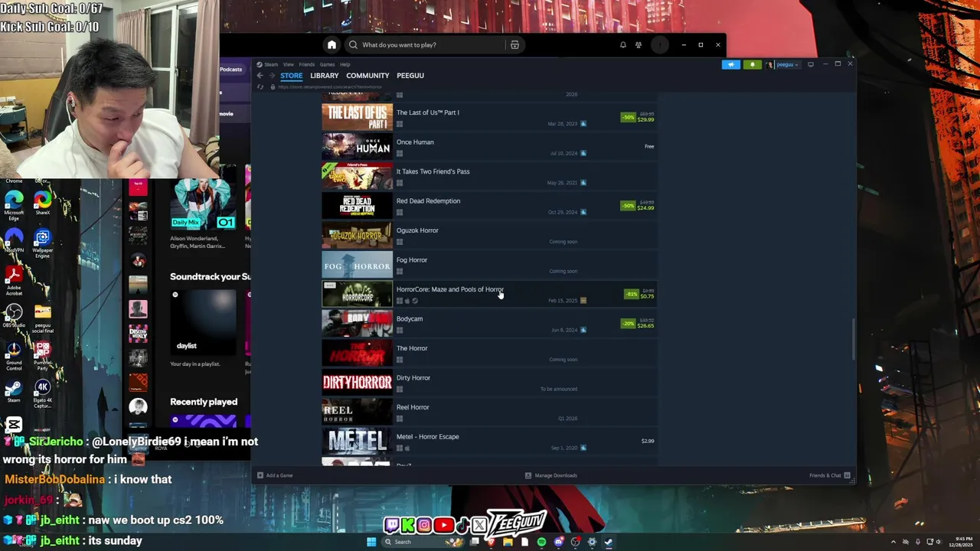The width and height of the screenshot is (980, 551).
Task: Open Red Dead Redemption search result
Action: pos(489,206)
